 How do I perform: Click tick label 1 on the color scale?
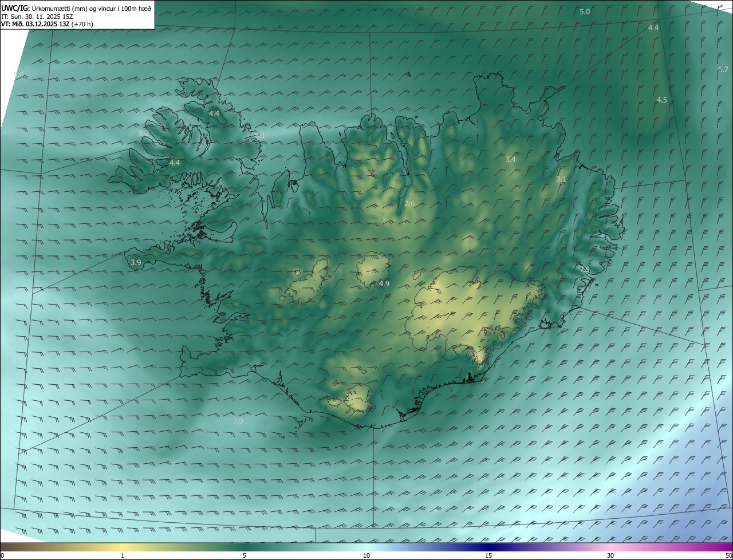pyautogui.click(x=123, y=555)
